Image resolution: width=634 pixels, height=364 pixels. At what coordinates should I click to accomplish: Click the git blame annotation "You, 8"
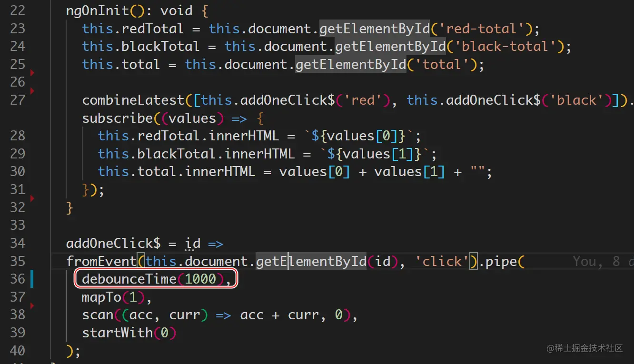597,261
